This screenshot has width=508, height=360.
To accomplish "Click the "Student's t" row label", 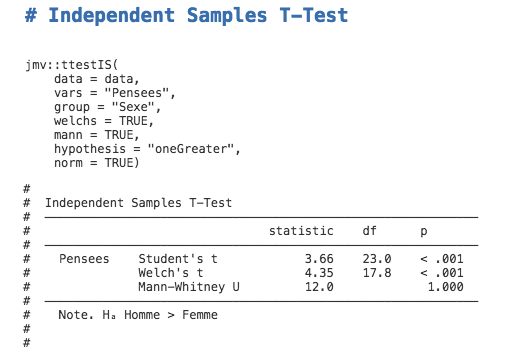I will click(178, 259).
